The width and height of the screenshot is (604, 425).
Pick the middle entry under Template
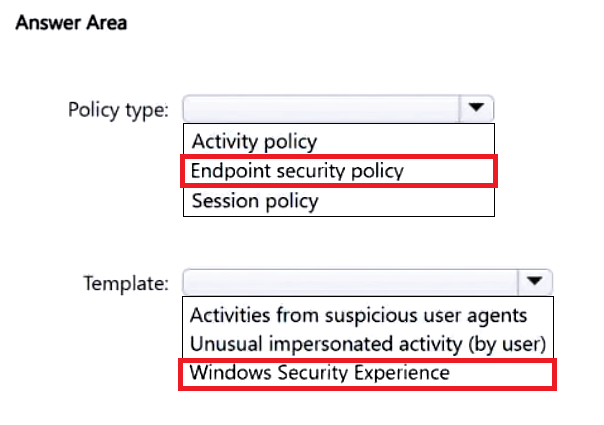pos(366,344)
